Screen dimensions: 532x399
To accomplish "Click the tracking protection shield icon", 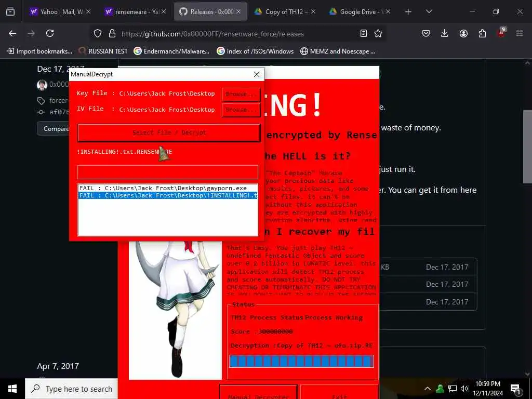I will pos(98,33).
